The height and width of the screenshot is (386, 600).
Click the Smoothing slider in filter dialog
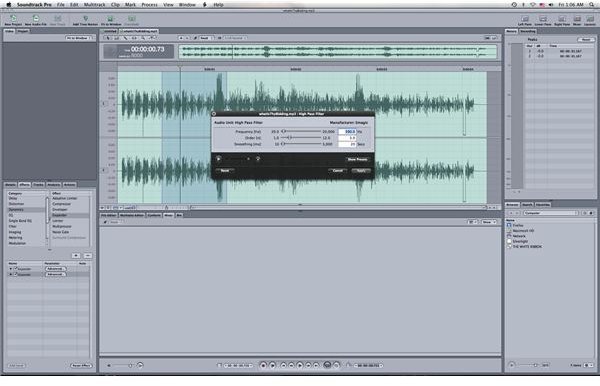pos(302,144)
